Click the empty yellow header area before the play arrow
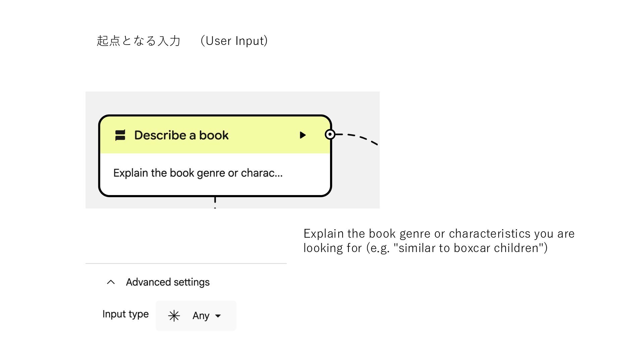This screenshot has width=644, height=362. pos(265,135)
